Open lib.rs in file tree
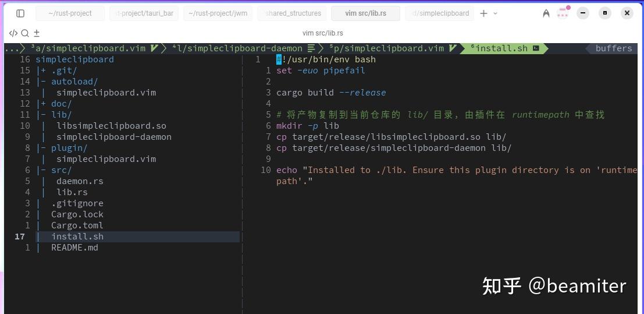The width and height of the screenshot is (644, 314). (72, 192)
